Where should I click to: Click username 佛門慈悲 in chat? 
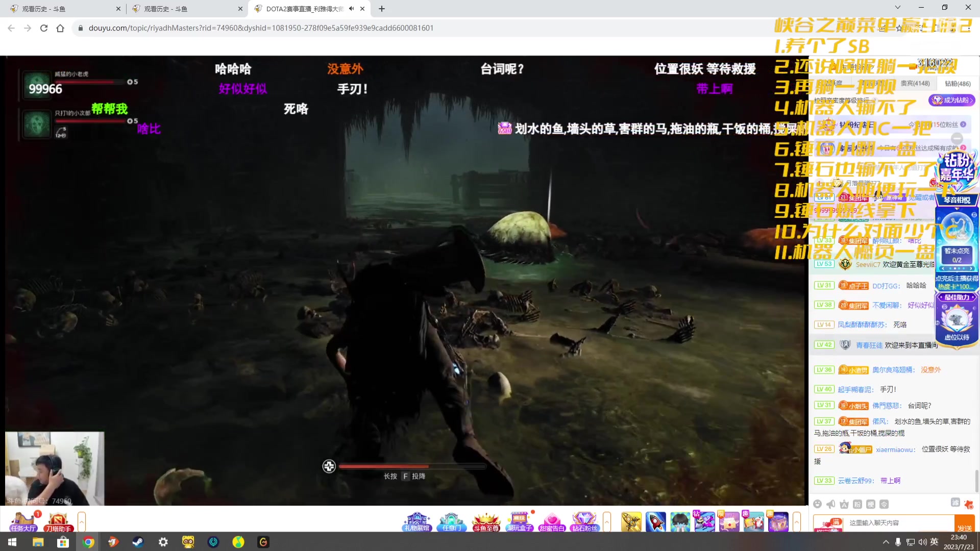point(887,406)
